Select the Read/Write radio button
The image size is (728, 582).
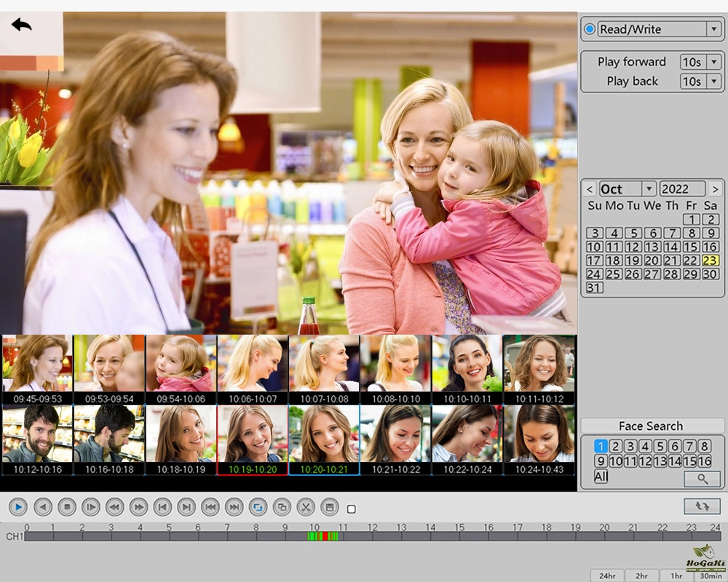590,29
